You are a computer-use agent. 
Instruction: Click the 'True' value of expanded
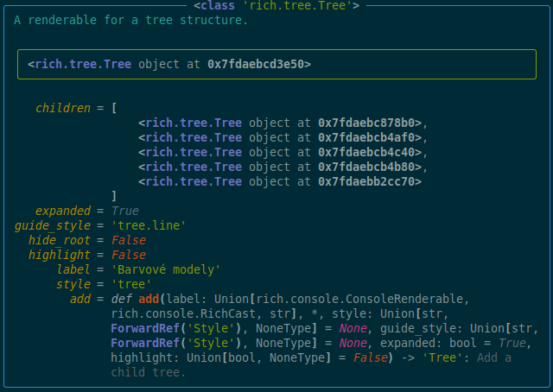click(125, 211)
